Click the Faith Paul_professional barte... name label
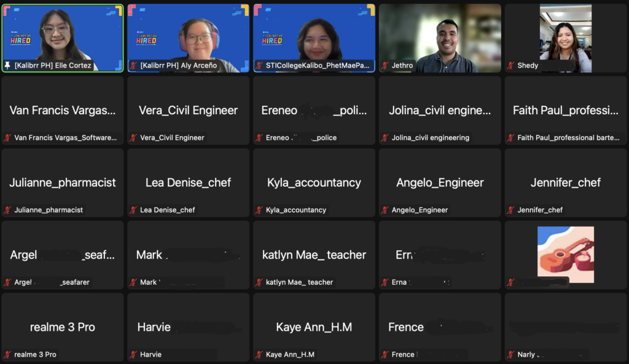This screenshot has height=364, width=629. point(568,137)
